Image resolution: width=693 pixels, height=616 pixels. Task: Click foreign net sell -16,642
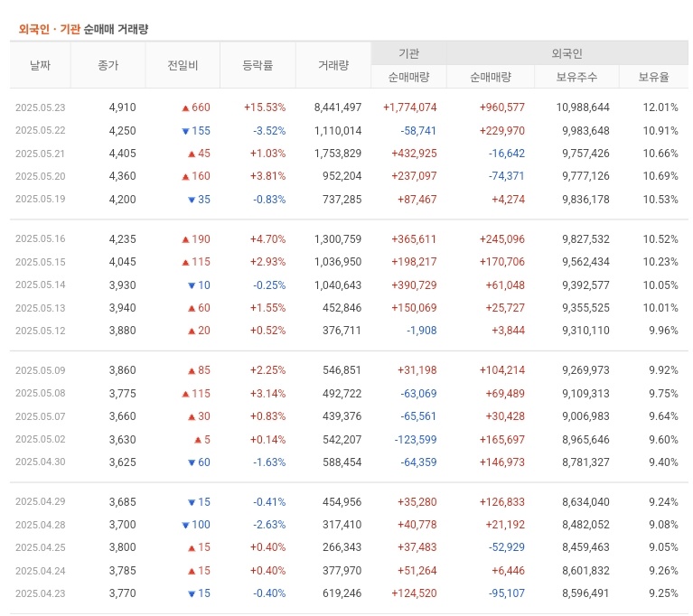[x=507, y=154]
